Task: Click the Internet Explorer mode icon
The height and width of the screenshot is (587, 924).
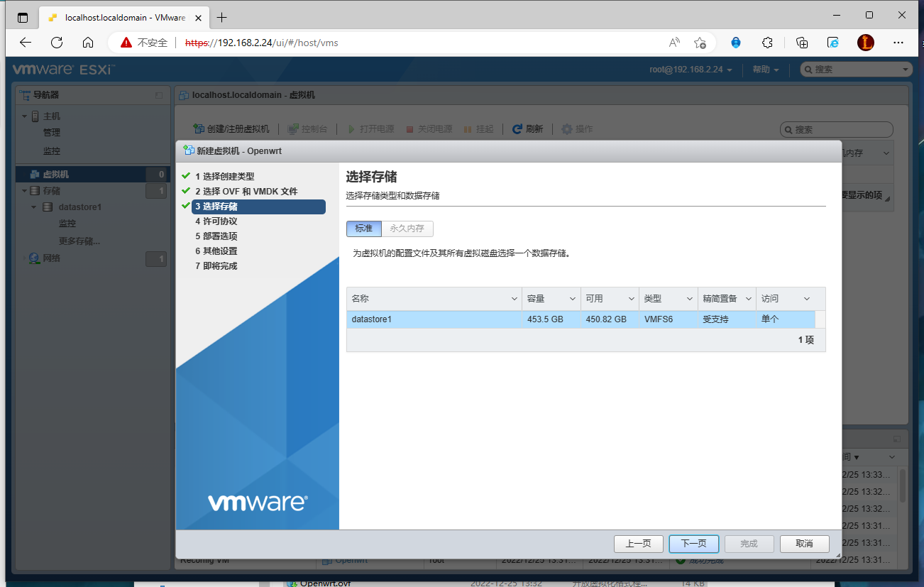Action: click(834, 43)
